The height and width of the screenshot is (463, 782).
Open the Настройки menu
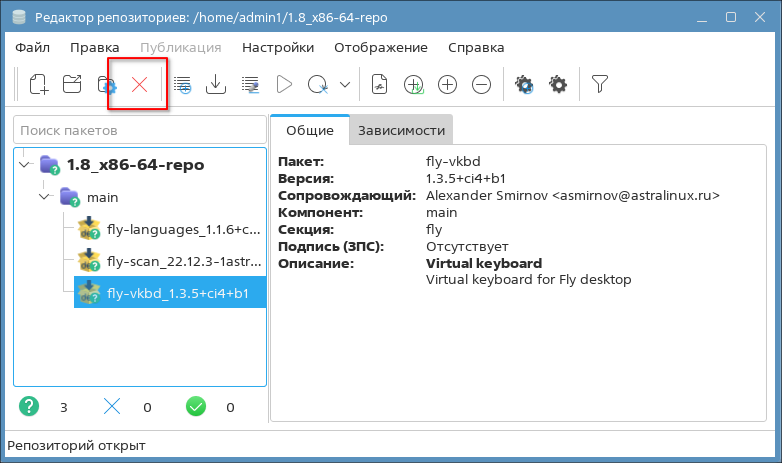[x=277, y=47]
